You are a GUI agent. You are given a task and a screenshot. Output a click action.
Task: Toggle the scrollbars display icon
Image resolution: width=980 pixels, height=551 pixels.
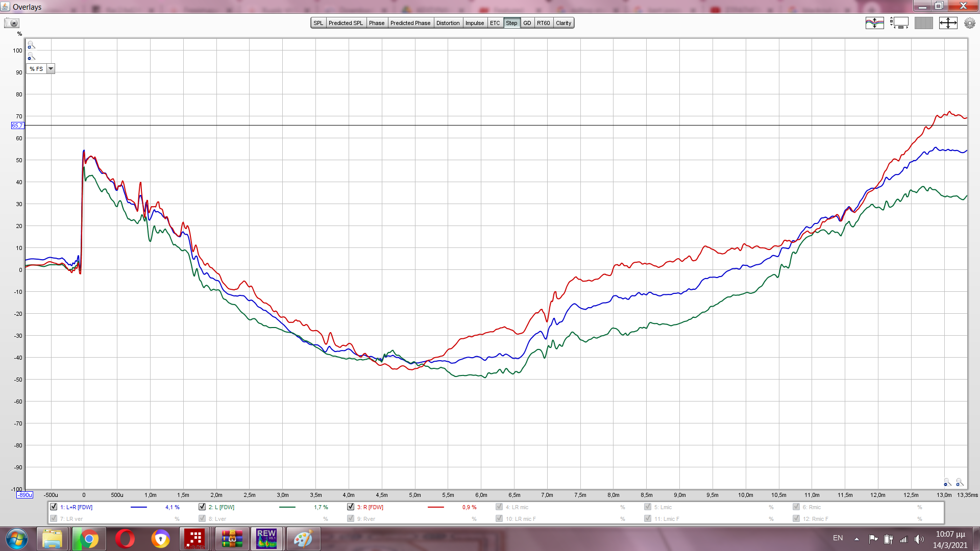(x=899, y=23)
